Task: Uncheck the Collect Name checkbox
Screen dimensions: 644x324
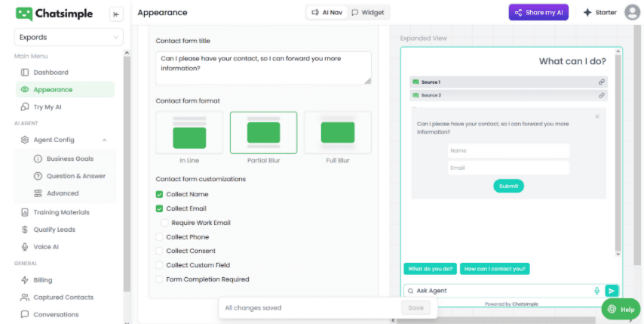Action: coord(159,194)
